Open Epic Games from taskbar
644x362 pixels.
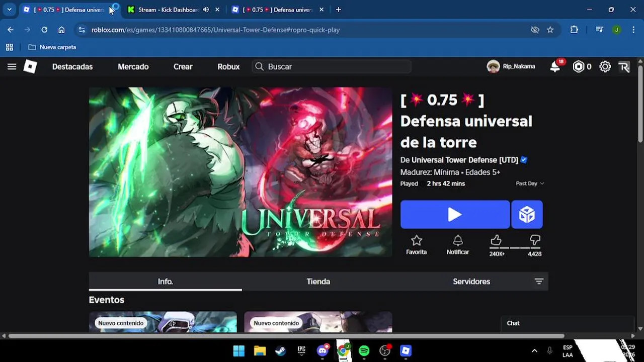[301, 351]
